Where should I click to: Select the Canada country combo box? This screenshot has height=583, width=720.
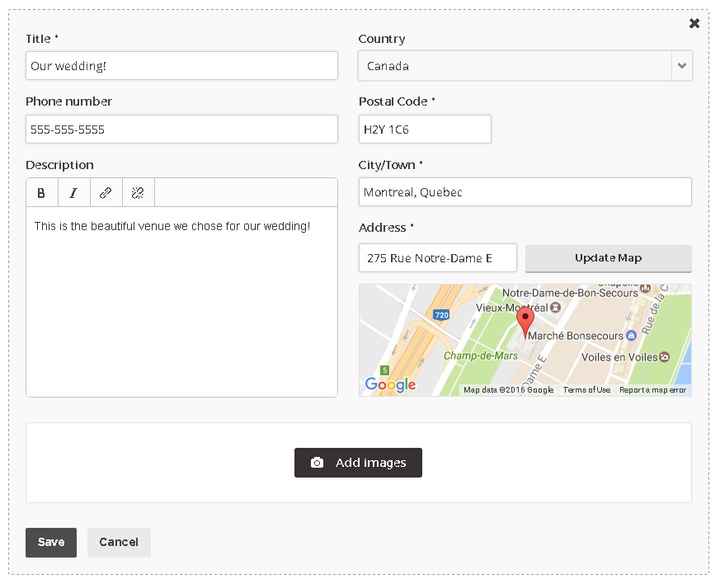[x=525, y=66]
